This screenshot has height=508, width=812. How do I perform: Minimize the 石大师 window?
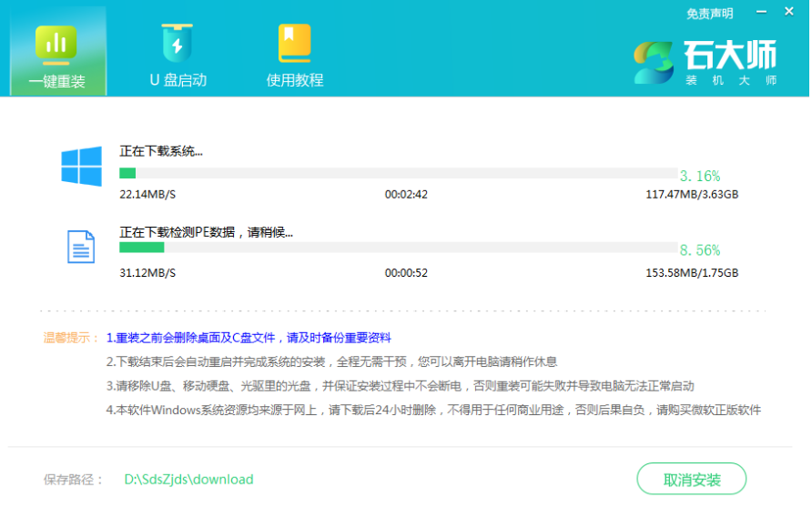759,13
